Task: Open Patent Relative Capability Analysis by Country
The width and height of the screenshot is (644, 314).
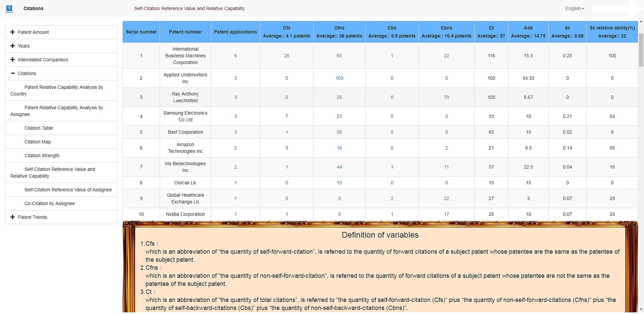Action: click(61, 90)
